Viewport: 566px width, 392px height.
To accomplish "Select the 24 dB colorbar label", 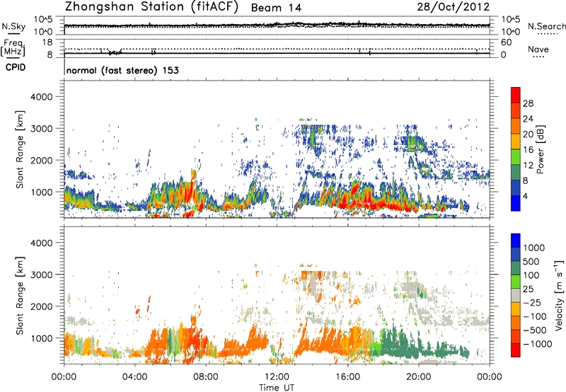I will [x=528, y=119].
